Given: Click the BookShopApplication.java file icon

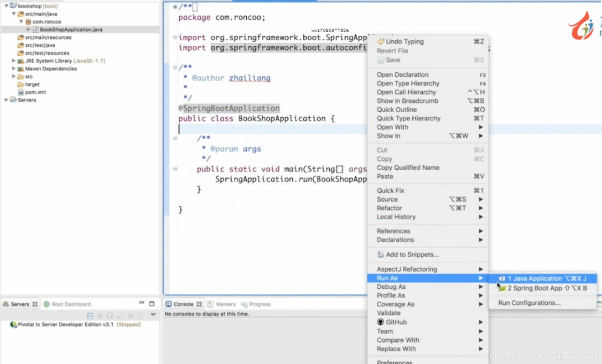Looking at the screenshot, I should point(35,29).
